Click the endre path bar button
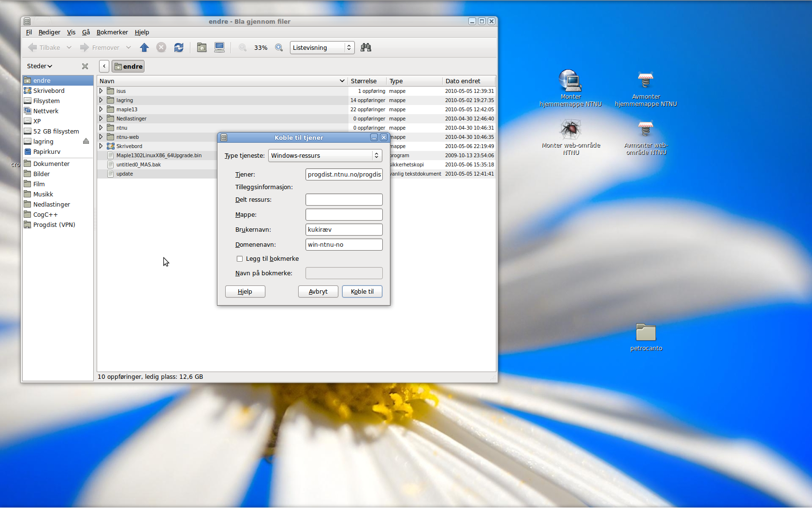 coord(128,66)
